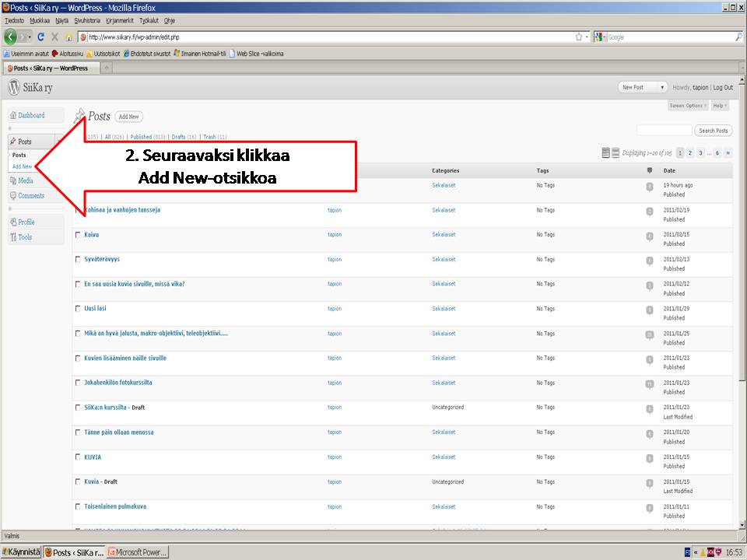Select the checkbox for the Syväterävyys post
The width and height of the screenshot is (747, 560).
coord(77,260)
